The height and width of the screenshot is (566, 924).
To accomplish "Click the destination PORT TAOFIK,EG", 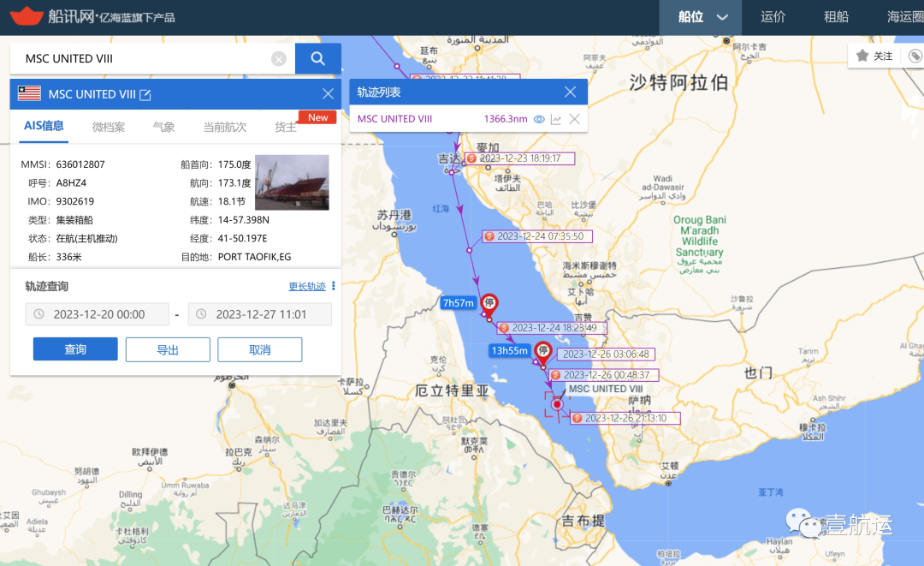I will (255, 257).
